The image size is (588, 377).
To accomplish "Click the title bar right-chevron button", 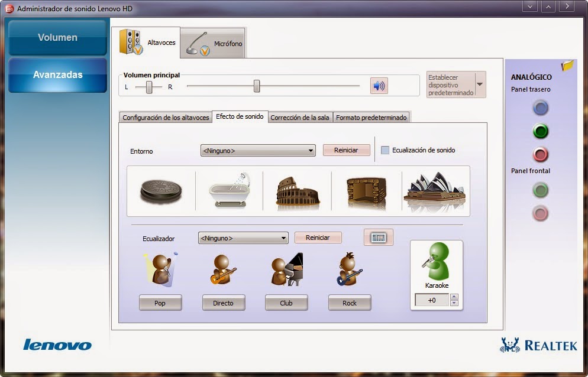I will (x=567, y=6).
